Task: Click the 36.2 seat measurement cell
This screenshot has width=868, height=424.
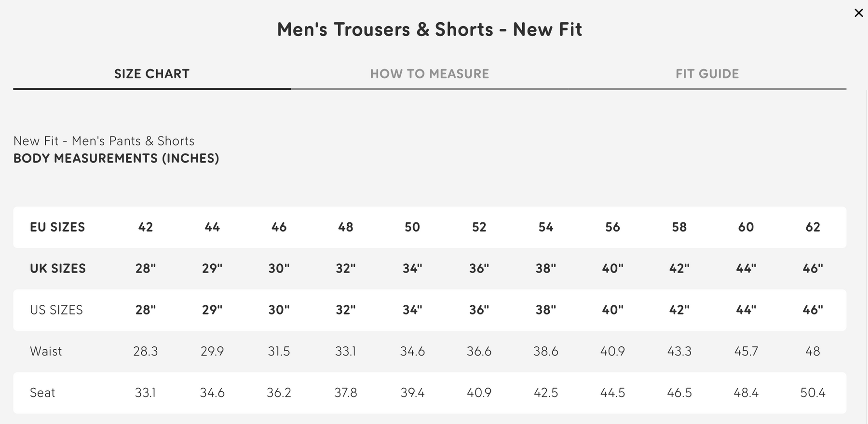Action: [x=279, y=393]
